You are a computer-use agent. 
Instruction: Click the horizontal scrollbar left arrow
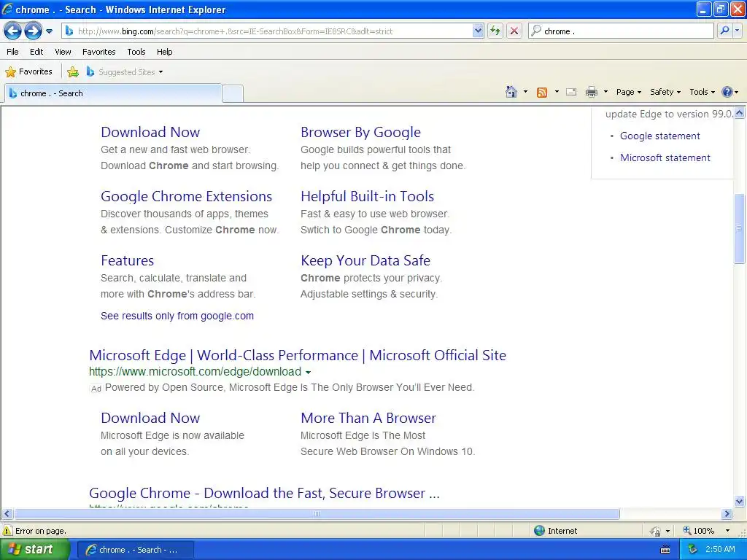click(x=7, y=514)
